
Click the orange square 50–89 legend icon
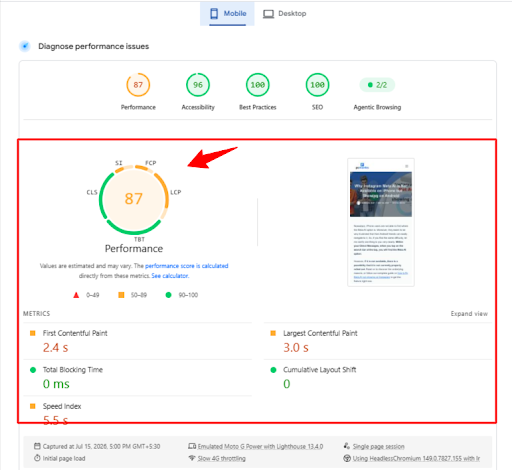[x=121, y=295]
